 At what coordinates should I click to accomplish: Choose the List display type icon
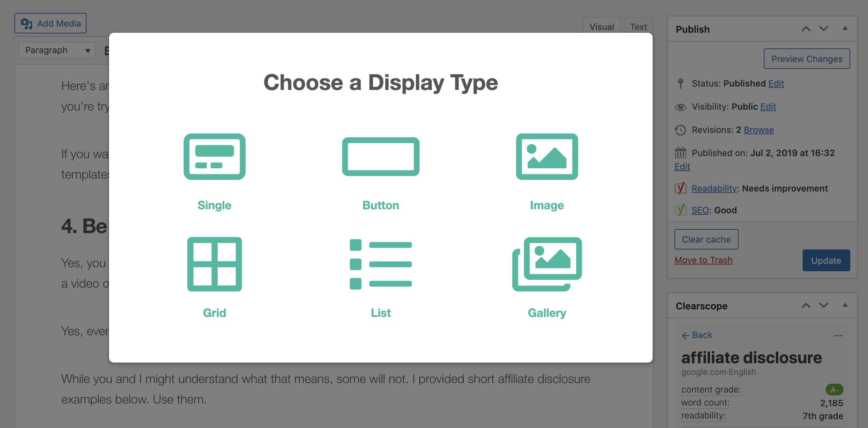tap(381, 264)
